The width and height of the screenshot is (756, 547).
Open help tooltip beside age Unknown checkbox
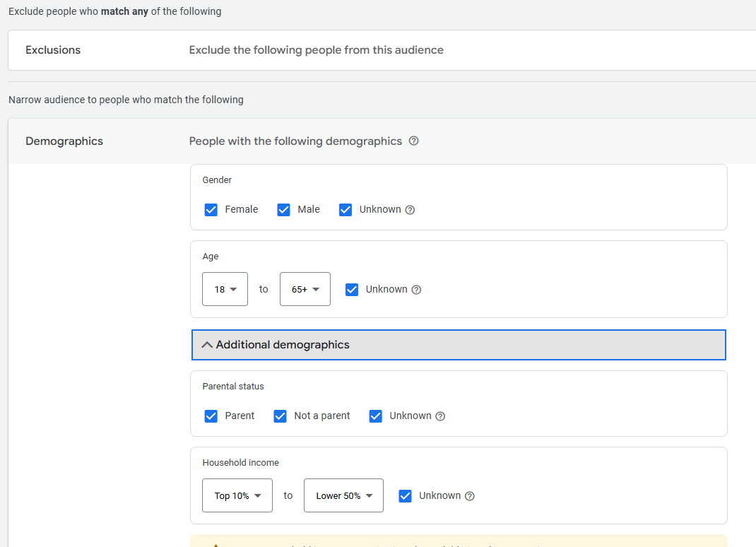(415, 289)
